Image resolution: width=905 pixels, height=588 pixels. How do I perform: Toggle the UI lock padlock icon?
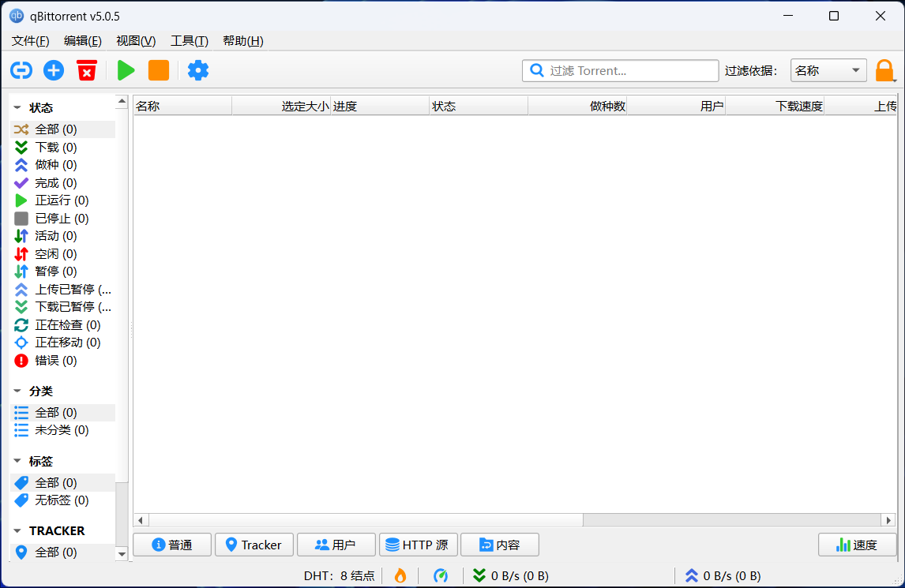pyautogui.click(x=884, y=70)
